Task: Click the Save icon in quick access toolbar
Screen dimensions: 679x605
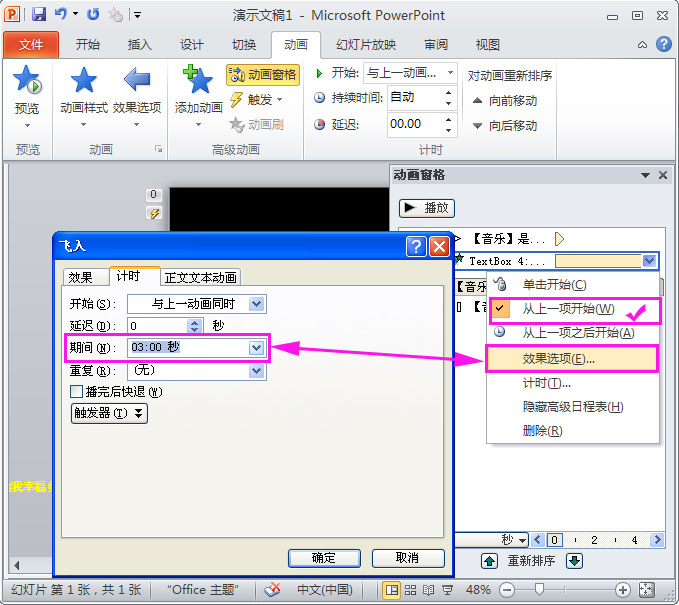Action: (x=39, y=14)
